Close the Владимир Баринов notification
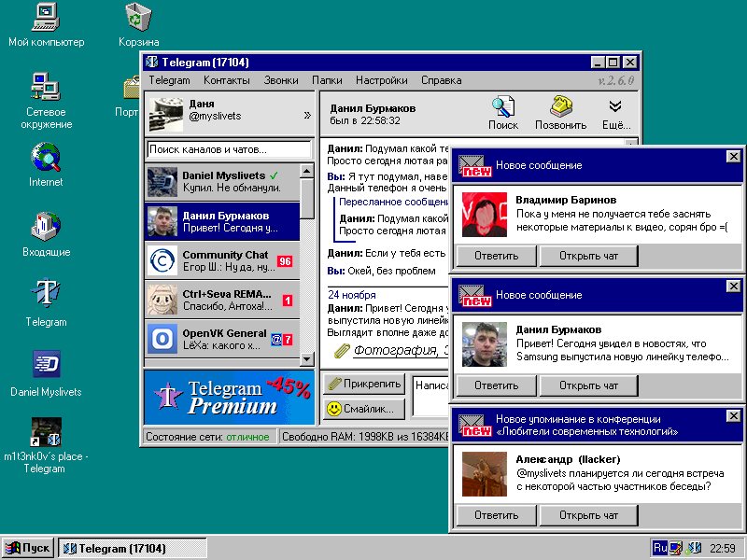Image resolution: width=747 pixels, height=560 pixels. point(733,156)
